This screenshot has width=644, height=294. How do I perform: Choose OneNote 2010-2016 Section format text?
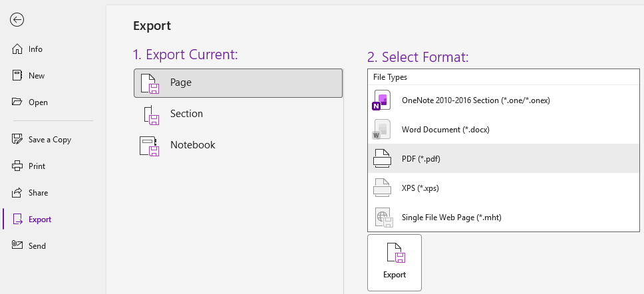pyautogui.click(x=476, y=100)
